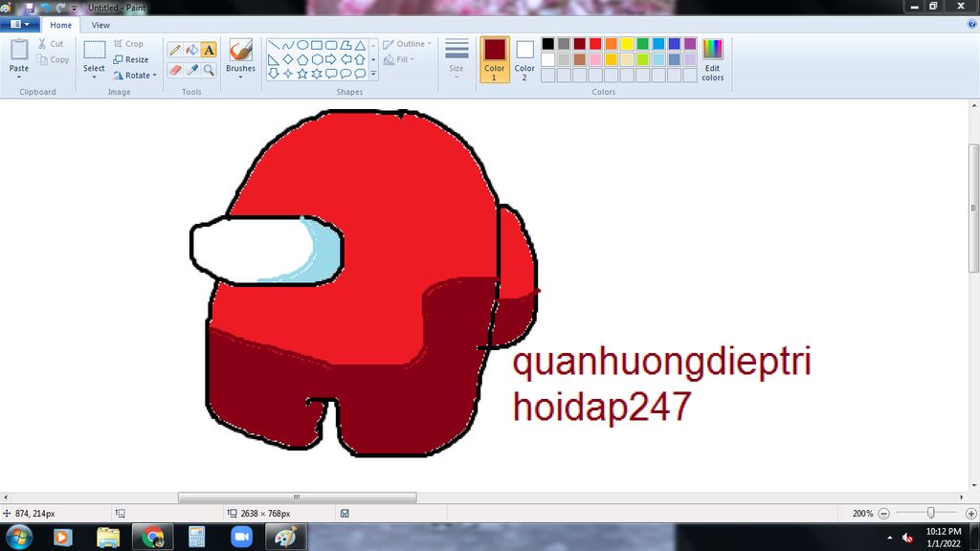Pick the yellow color swatch
Viewport: 980px width, 551px height.
click(627, 44)
